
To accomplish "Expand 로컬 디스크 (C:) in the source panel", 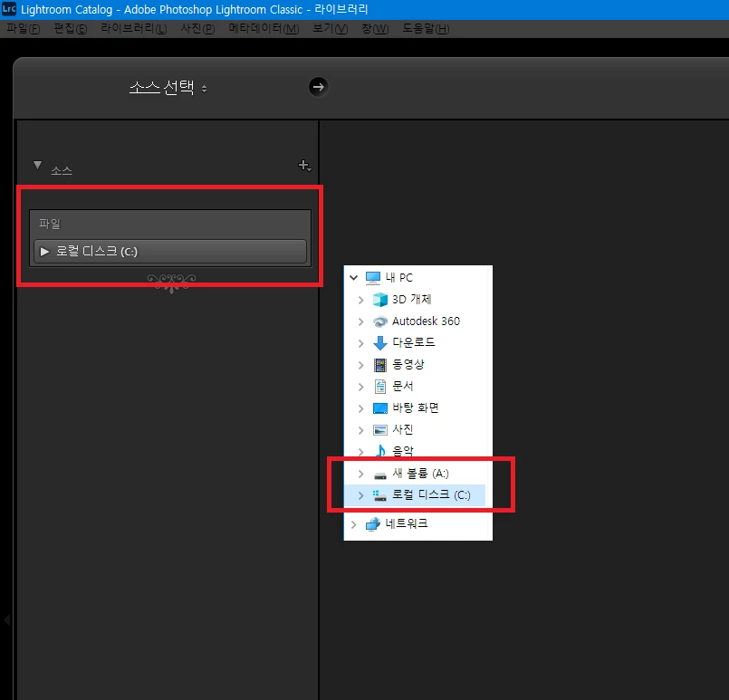I will 44,252.
